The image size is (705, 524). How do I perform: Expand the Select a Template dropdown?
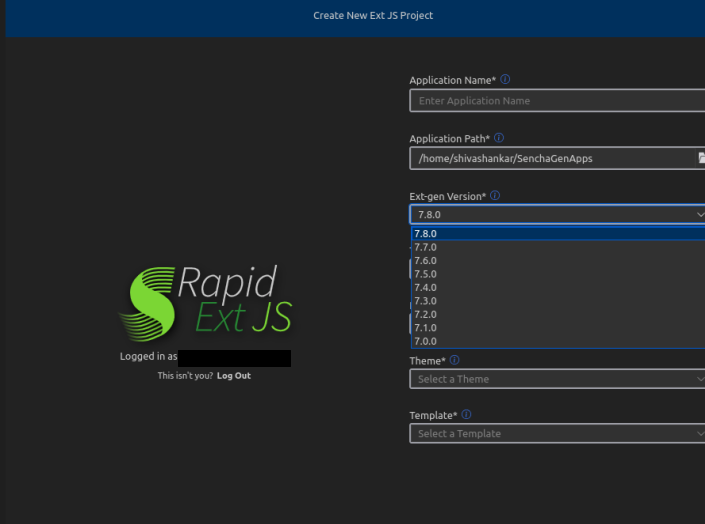click(556, 434)
